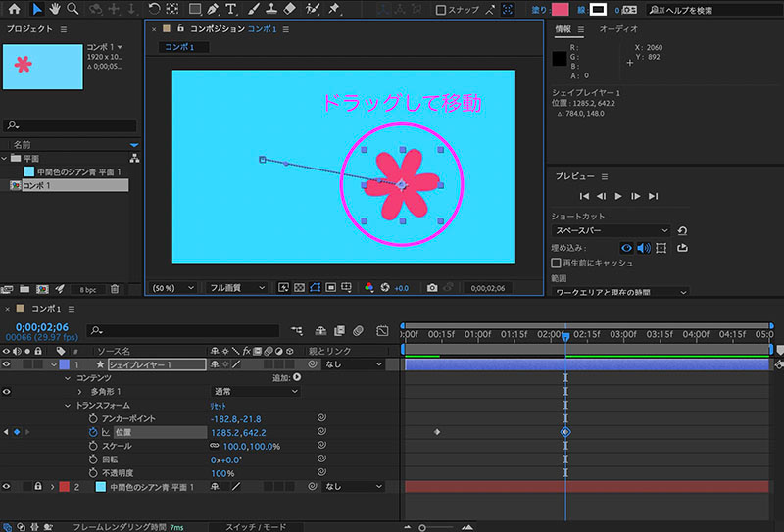Image resolution: width=784 pixels, height=532 pixels.
Task: Create new composition icon in project panel
Action: 42,289
